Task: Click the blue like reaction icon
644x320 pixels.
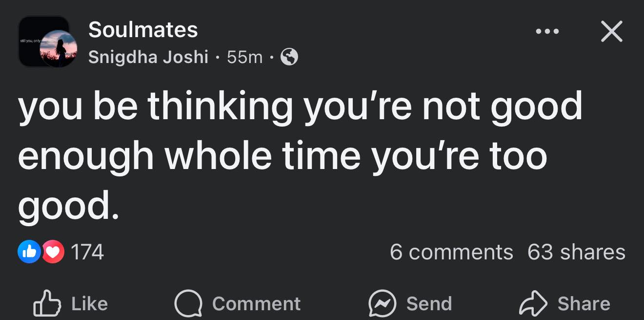Action: tap(29, 253)
